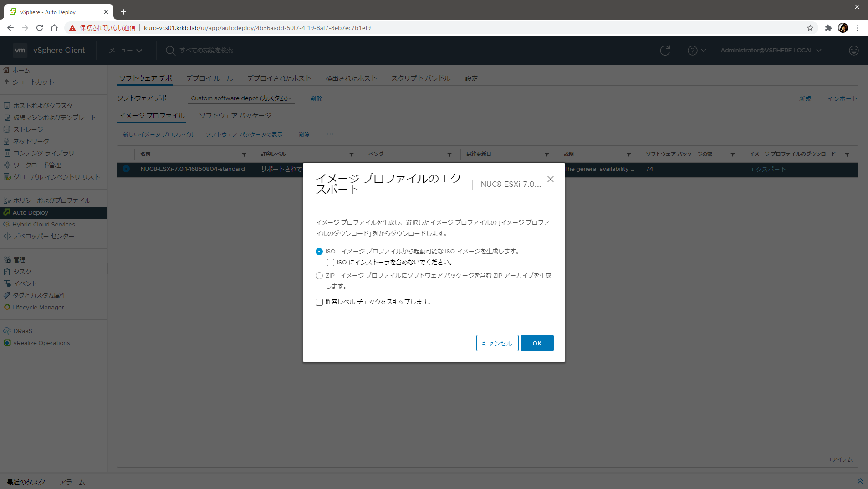The height and width of the screenshot is (489, 868).
Task: Click the vSphere refresh icon
Action: (665, 51)
